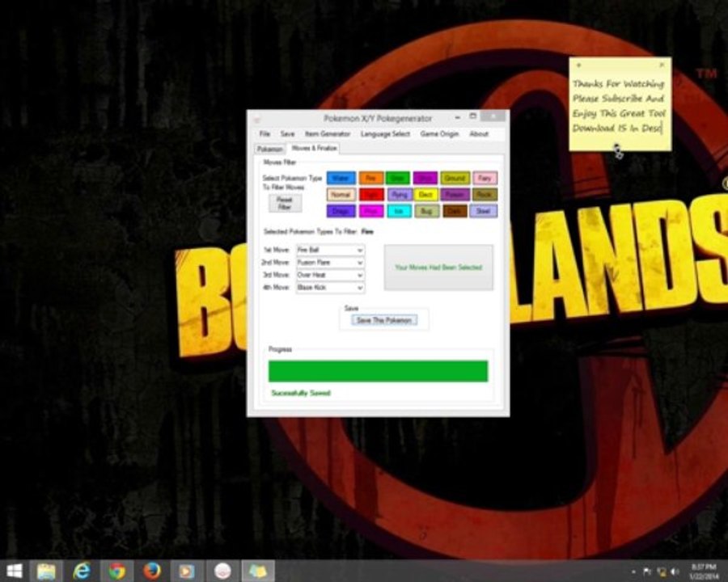
Task: Open the Save menu
Action: coord(287,133)
